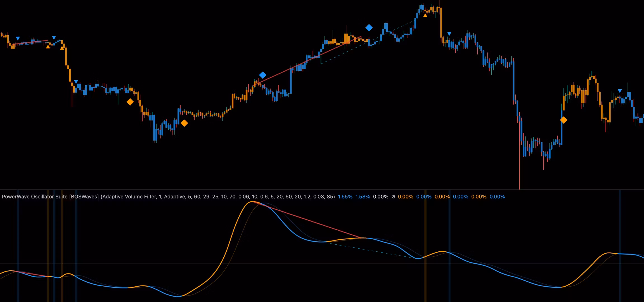Click the first blue down-triangle at the far left
Screen dimensions: 644x302
pyautogui.click(x=18, y=38)
